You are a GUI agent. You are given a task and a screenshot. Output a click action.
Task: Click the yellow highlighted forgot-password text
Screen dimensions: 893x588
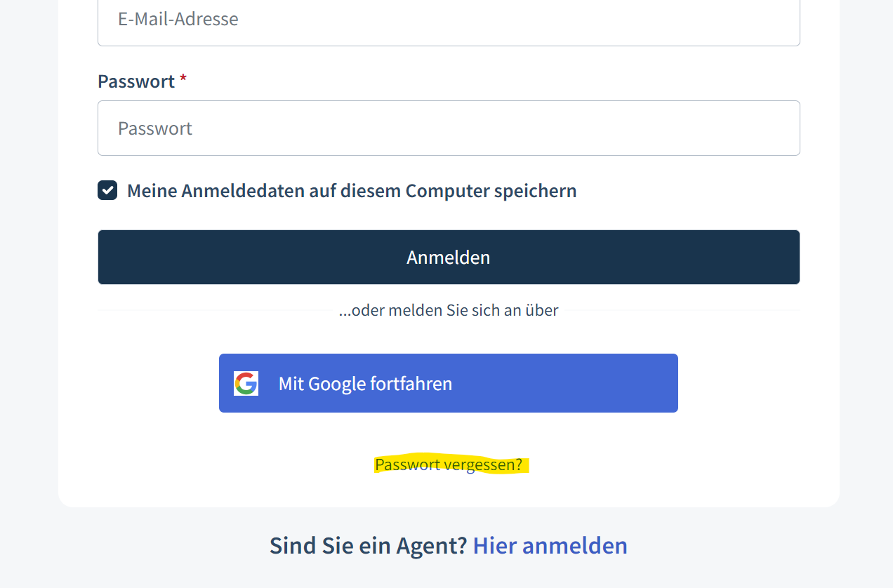[x=449, y=465]
